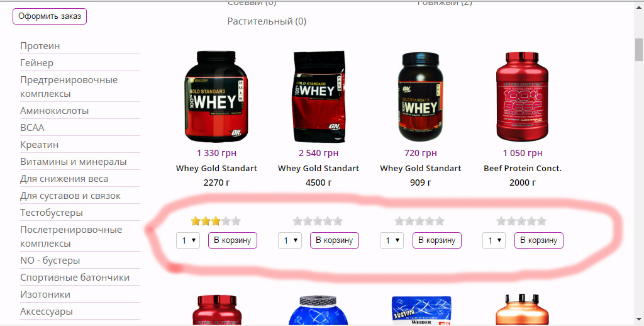
Task: Rate the 2270 г Whey Gold Standart five stars
Action: pos(236,221)
